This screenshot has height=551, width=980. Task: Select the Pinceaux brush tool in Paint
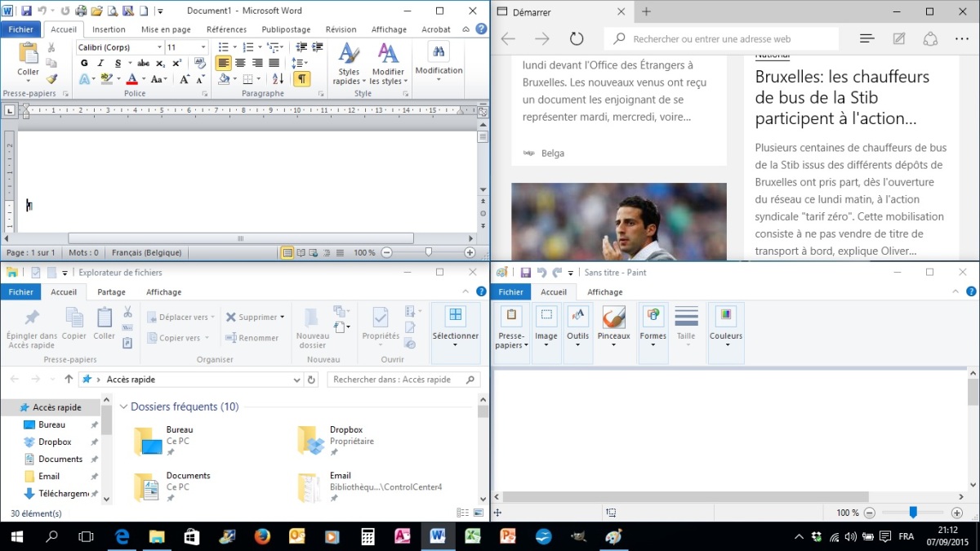[613, 326]
